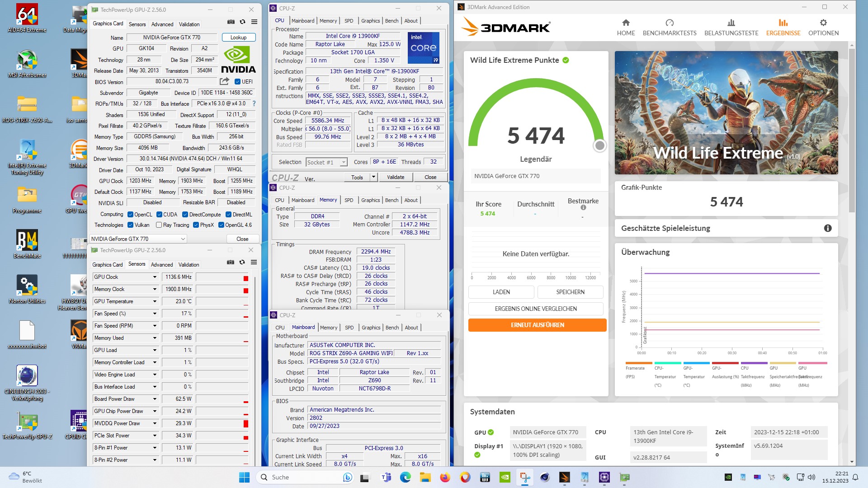The image size is (868, 488).
Task: Switch to Graphics tab in CPU-Z Mainboard window
Action: (371, 328)
